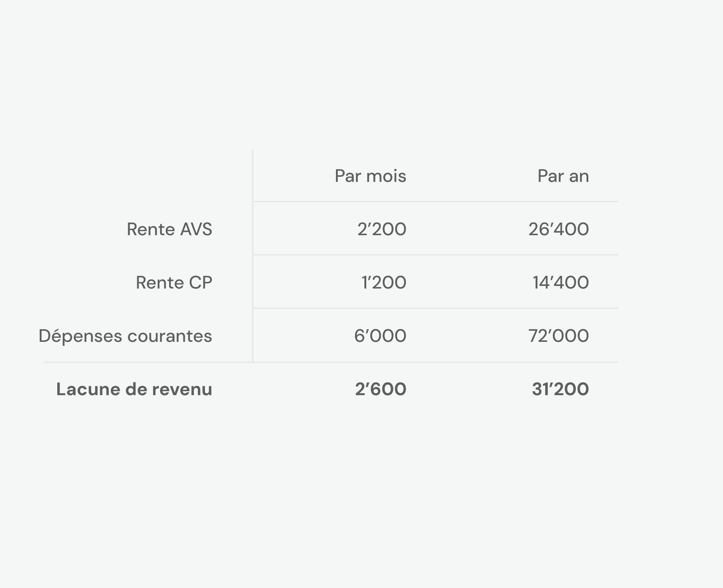The image size is (723, 588).
Task: Click the empty header cell above 'Rente AVS'
Action: click(146, 176)
